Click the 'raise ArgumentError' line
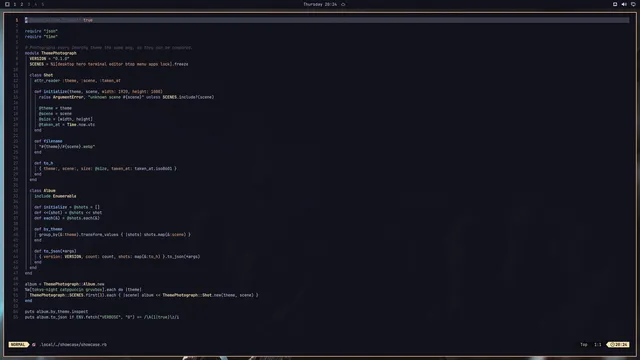Viewport: 640px width, 360px height. point(127,97)
